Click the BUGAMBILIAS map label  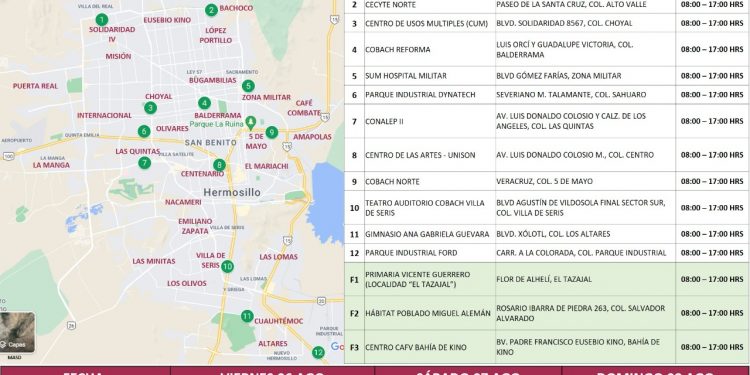click(212, 80)
